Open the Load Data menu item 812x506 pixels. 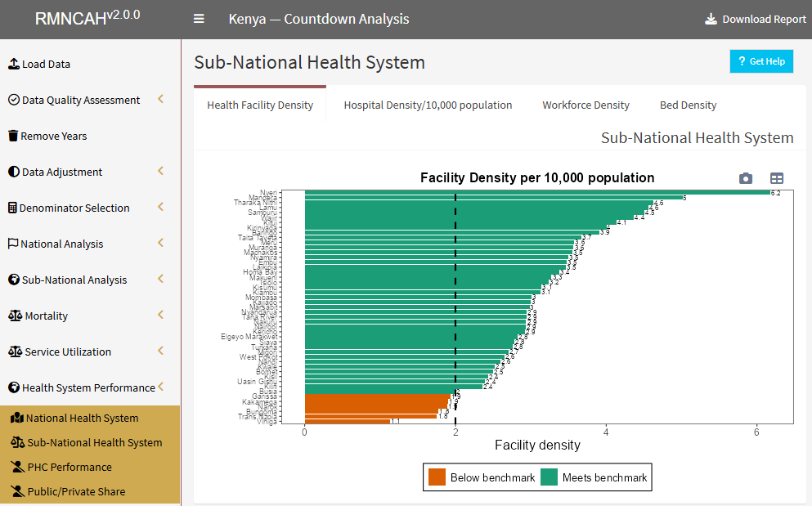coord(90,65)
